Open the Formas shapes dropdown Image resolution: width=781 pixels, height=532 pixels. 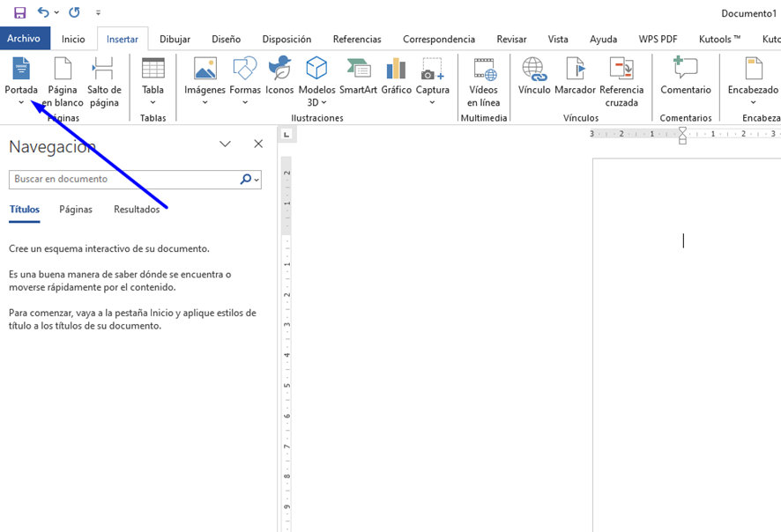coord(244,101)
